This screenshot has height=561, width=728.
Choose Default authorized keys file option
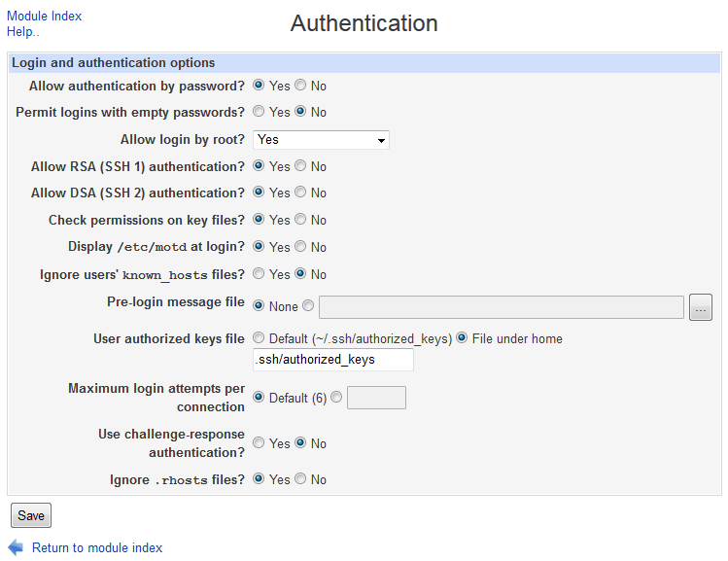[260, 338]
